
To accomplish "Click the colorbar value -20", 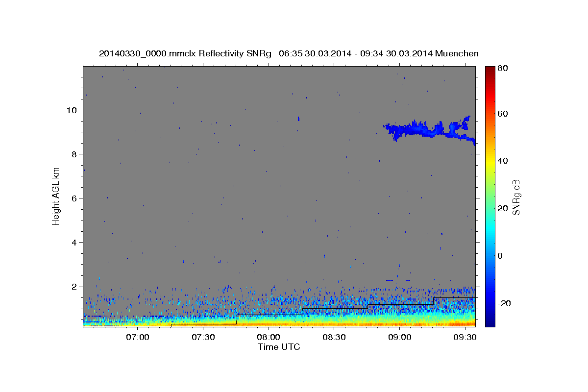I will (504, 303).
